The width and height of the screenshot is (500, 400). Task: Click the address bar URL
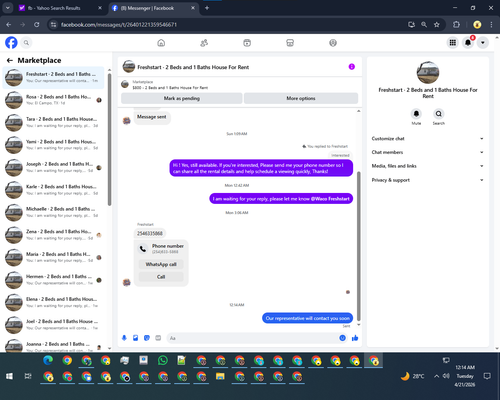point(119,25)
